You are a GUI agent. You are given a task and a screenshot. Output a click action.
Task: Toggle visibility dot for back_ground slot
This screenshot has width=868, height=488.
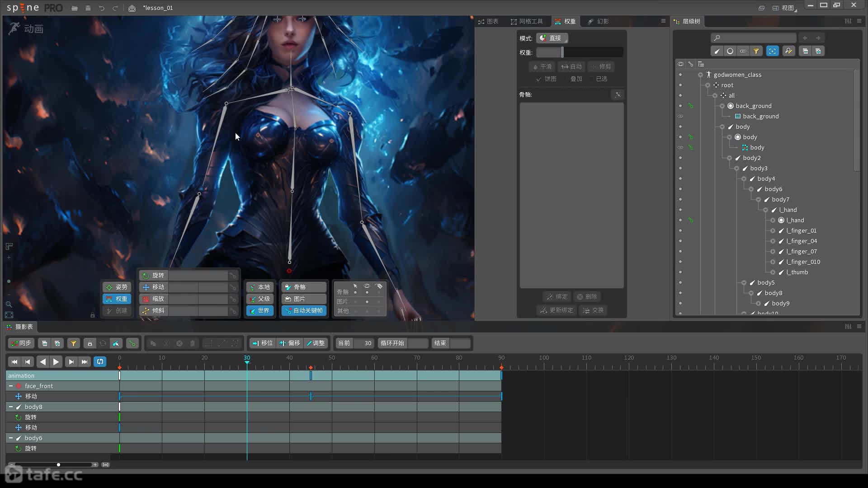point(680,106)
